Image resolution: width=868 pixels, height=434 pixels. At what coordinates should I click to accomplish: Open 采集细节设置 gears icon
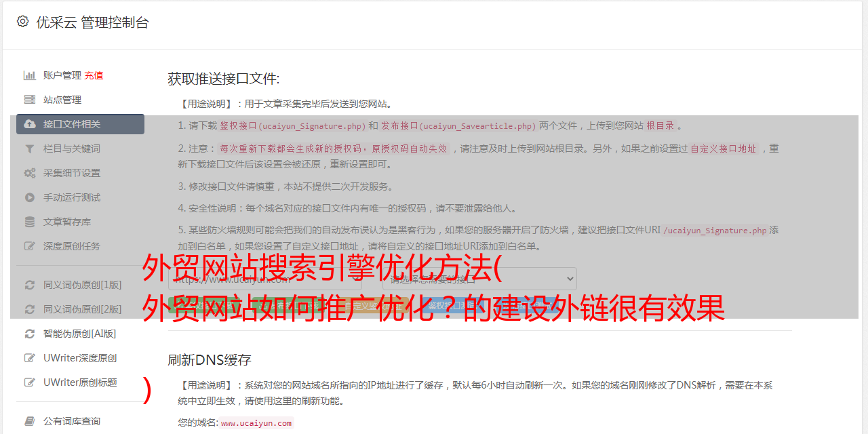pos(30,173)
